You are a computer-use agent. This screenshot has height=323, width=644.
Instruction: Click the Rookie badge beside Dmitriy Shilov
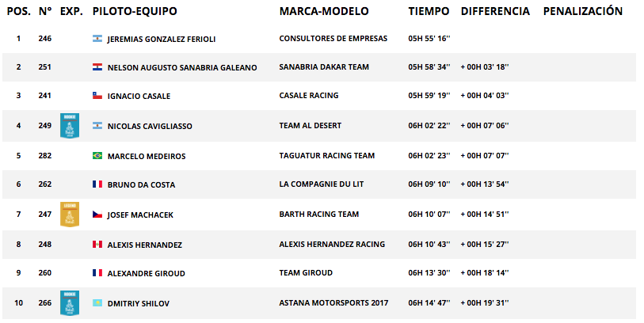coord(70,303)
